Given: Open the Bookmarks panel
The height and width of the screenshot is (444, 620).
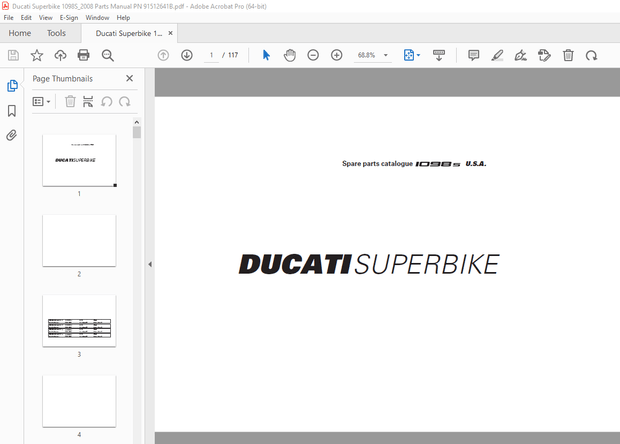Looking at the screenshot, I should [12, 111].
